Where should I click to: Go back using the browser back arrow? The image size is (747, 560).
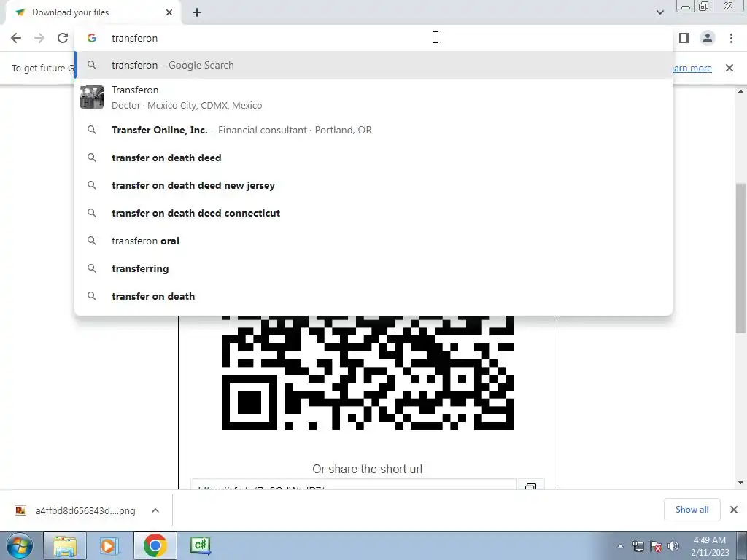16,38
